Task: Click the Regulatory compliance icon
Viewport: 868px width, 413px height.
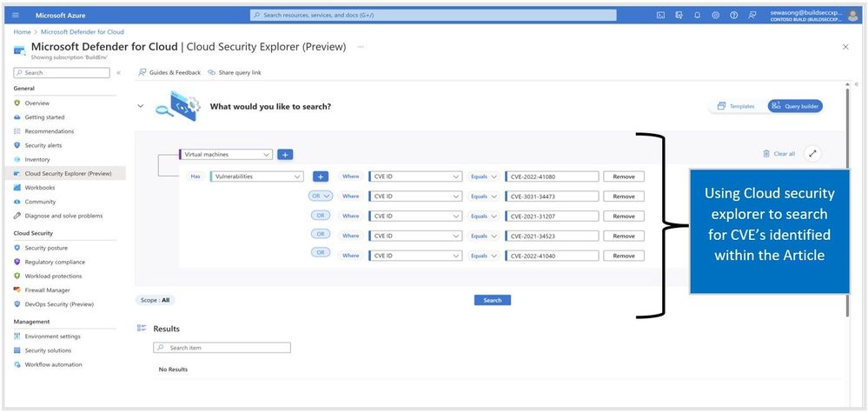Action: (17, 262)
